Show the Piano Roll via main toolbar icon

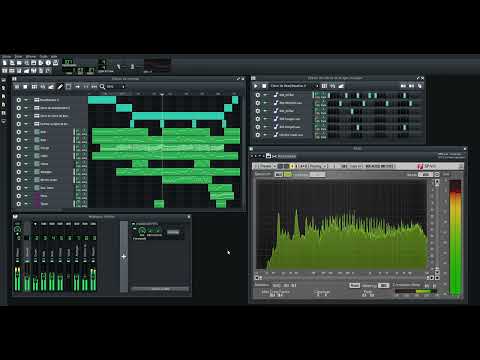19,71
